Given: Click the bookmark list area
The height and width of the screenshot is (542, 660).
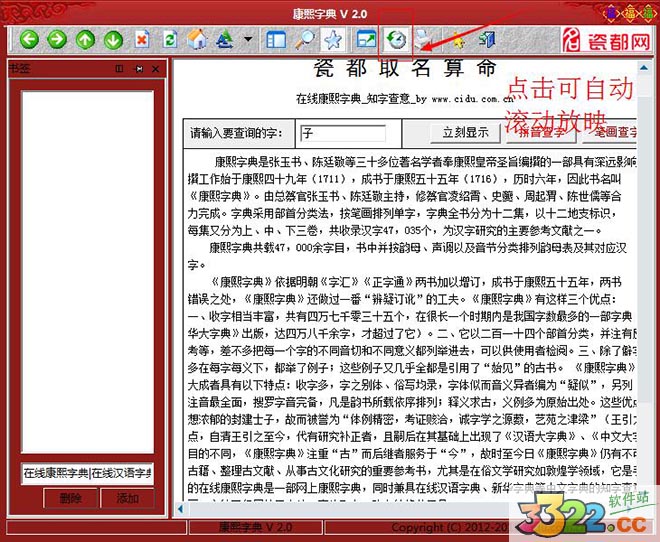Looking at the screenshot, I should pyautogui.click(x=88, y=272).
